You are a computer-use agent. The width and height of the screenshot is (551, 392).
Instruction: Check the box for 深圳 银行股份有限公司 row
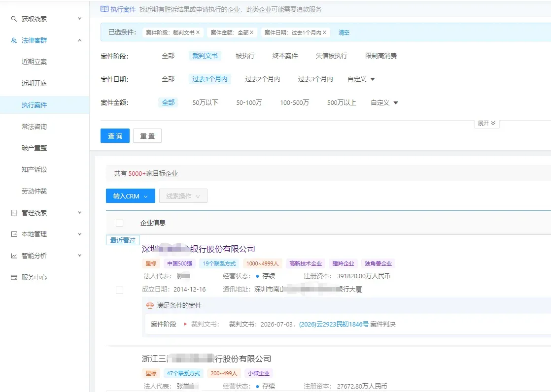coord(119,290)
